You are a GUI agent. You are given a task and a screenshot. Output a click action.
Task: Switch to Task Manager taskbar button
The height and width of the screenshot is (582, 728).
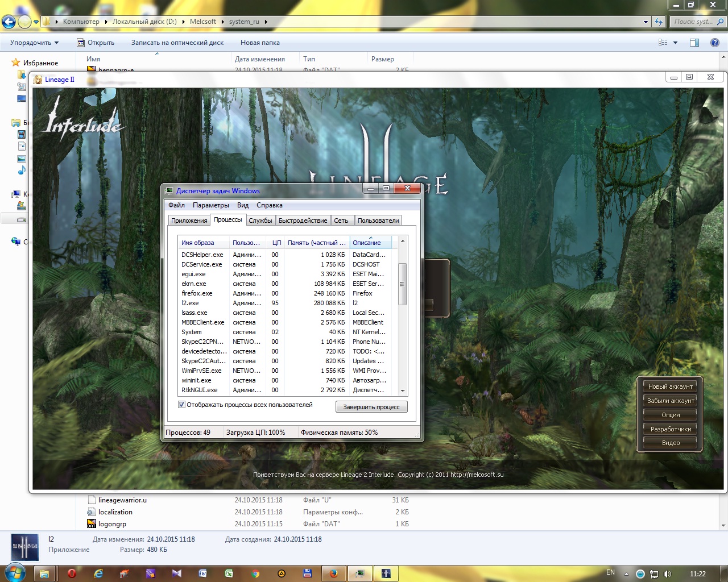[x=360, y=573]
